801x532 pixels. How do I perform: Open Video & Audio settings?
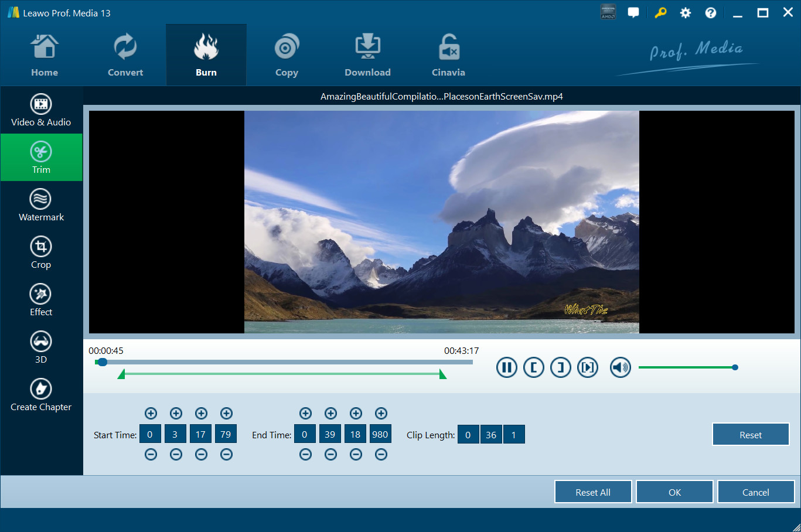41,110
